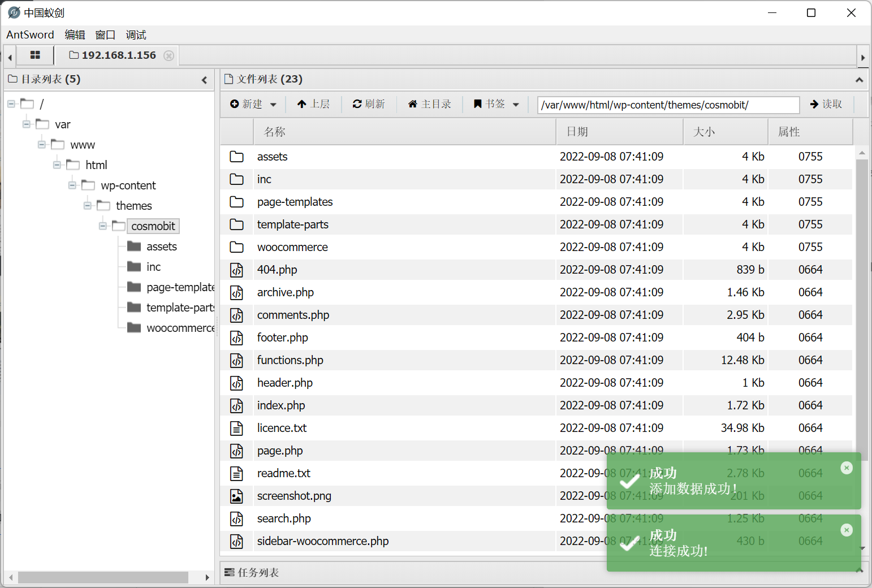Click the template-parts folder icon in list

[236, 224]
